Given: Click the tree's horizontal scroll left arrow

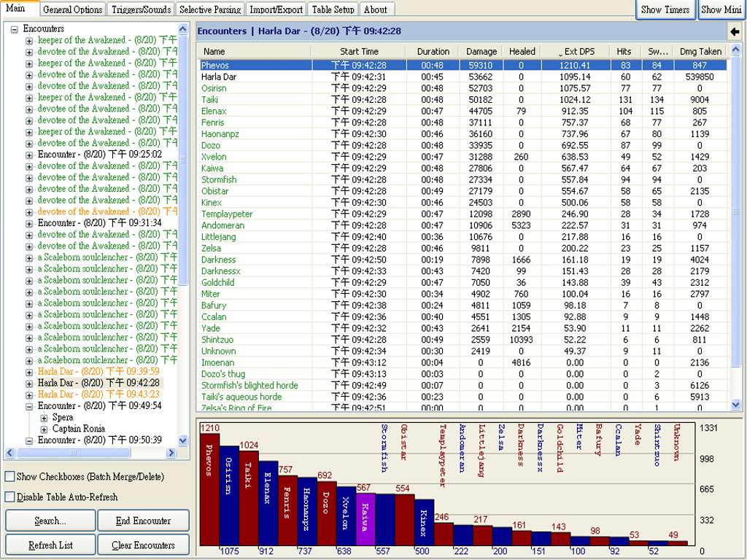Looking at the screenshot, I should pyautogui.click(x=10, y=453).
